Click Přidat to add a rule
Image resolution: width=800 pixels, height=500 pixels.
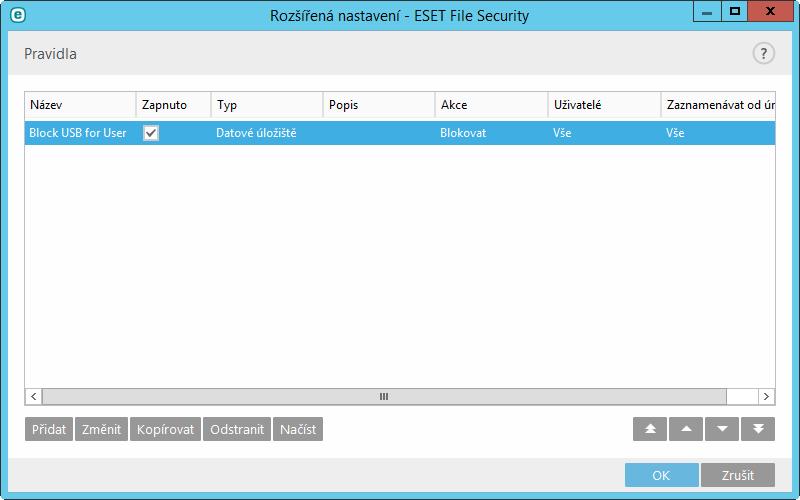[49, 429]
